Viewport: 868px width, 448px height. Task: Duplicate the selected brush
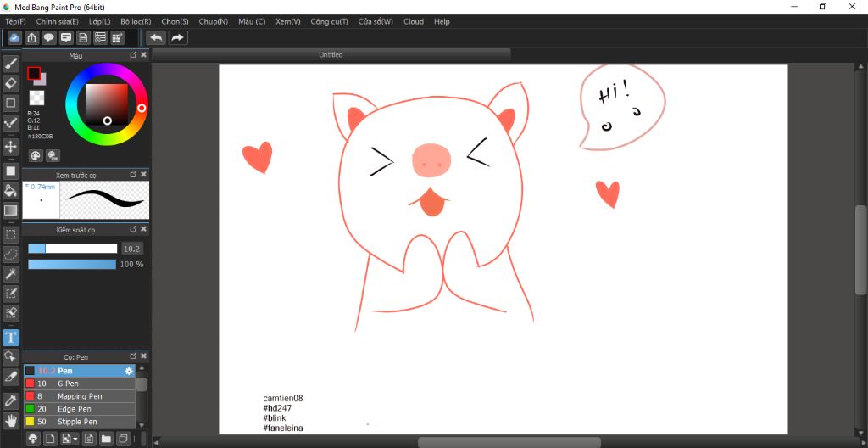[124, 439]
